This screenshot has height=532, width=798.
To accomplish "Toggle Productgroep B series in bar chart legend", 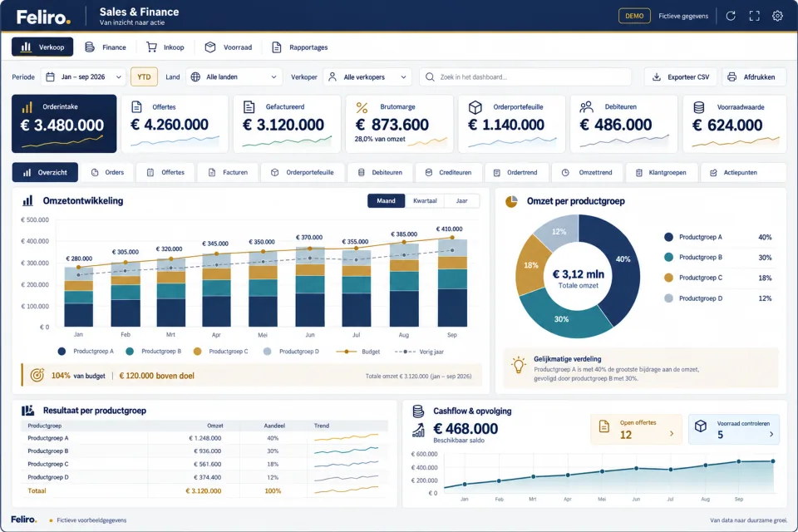I will [x=153, y=352].
